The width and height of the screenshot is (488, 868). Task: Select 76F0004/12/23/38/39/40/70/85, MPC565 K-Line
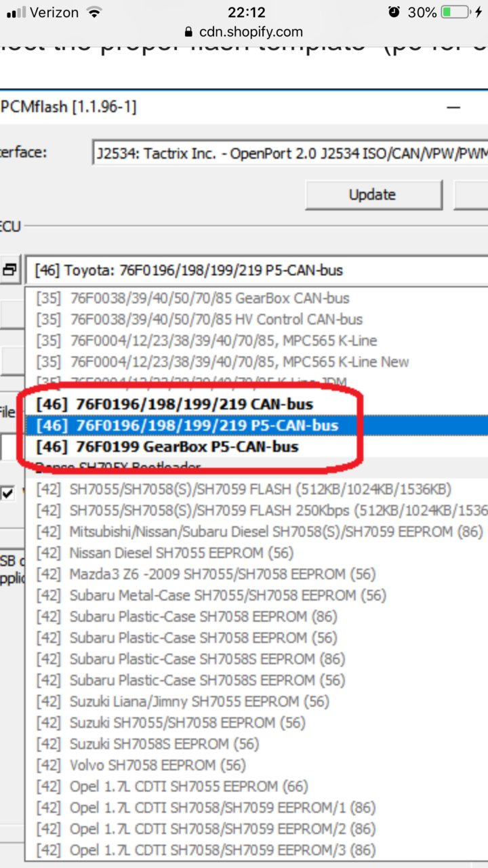[256, 340]
